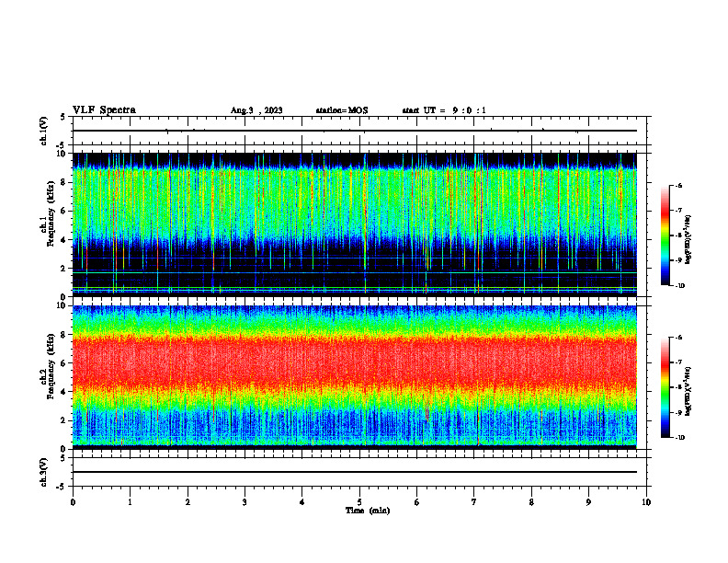728x563 pixels.
Task: Click time axis tick label "1"
Action: tap(130, 502)
